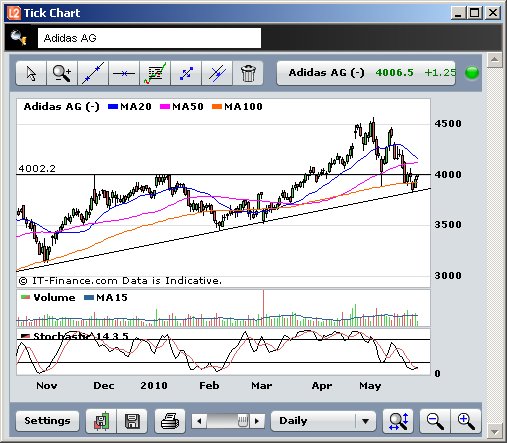Zoom in with the plus magnifier
507x443 pixels.
(x=466, y=421)
